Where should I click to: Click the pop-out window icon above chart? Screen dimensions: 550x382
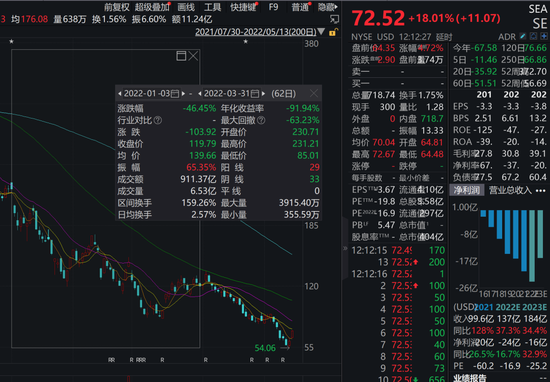(x=334, y=19)
